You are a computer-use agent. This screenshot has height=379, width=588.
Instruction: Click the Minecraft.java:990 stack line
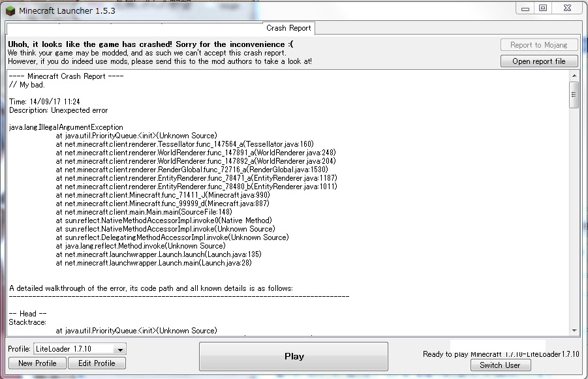click(162, 195)
